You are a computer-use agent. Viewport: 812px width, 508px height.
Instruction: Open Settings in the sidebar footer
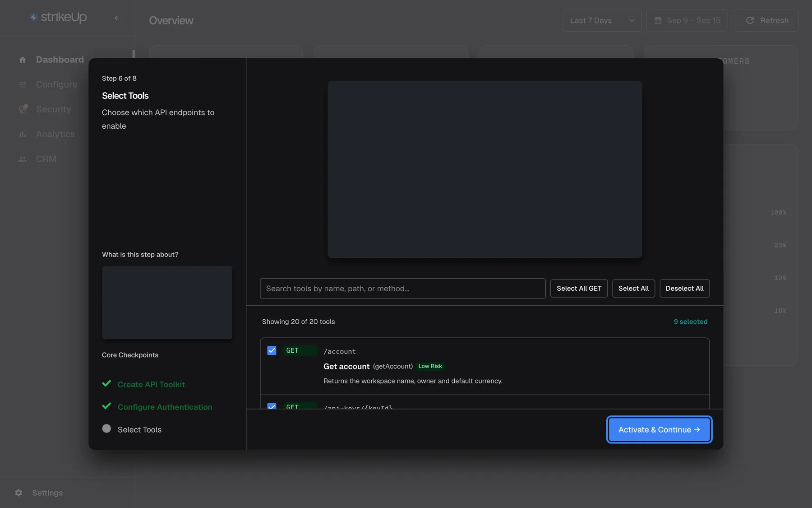pos(47,493)
